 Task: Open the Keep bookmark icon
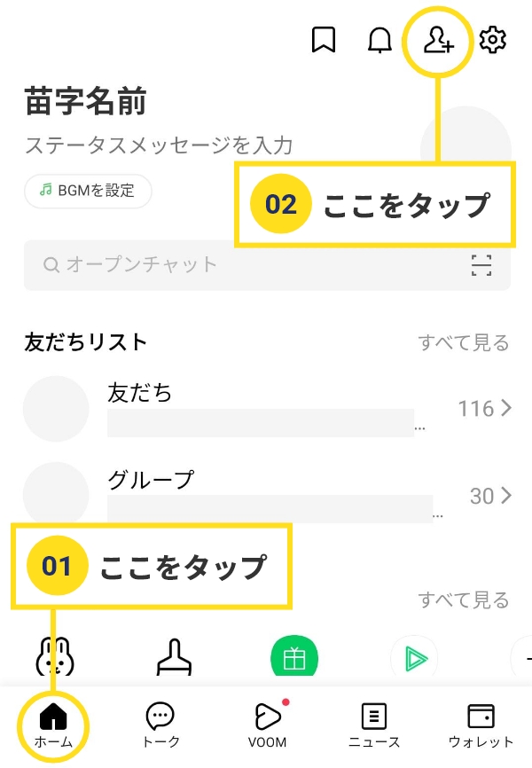click(324, 39)
